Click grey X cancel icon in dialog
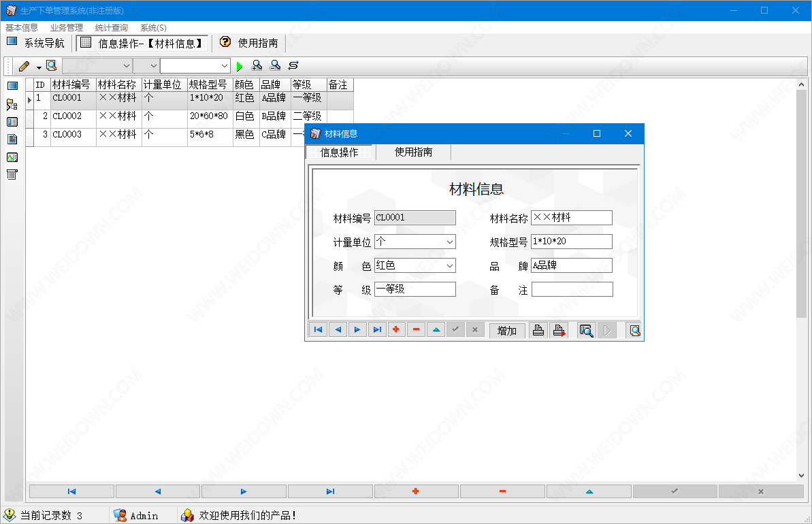This screenshot has width=812, height=524. [x=475, y=330]
